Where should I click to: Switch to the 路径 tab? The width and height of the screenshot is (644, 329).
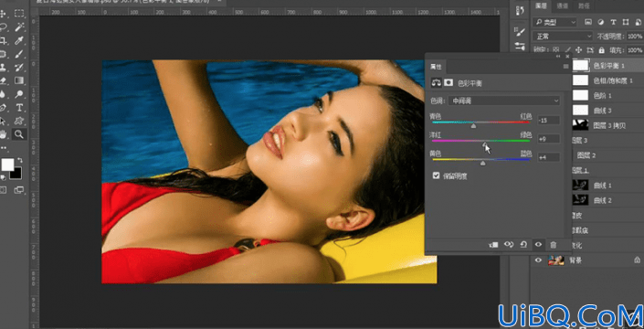pos(584,5)
